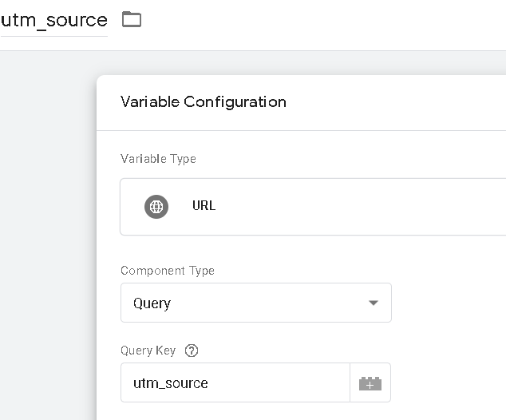The width and height of the screenshot is (506, 420).
Task: Click the insert variable brick icon
Action: coord(370,383)
